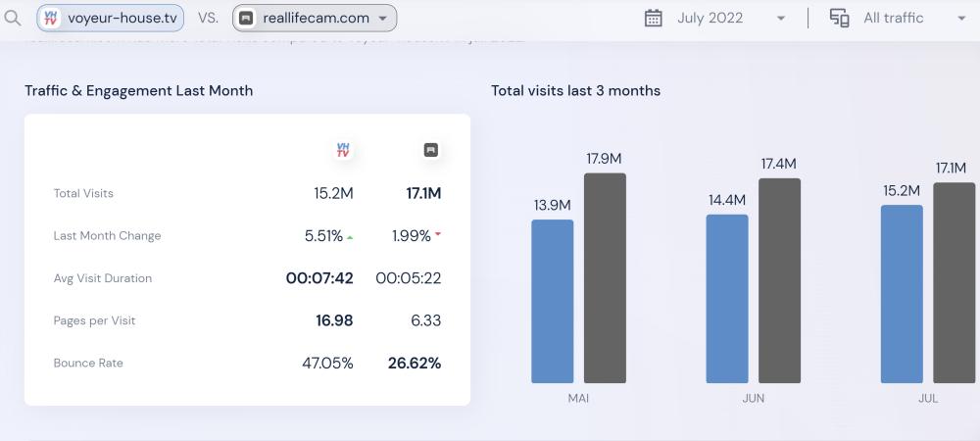The width and height of the screenshot is (980, 441).
Task: Select the voyeur-house.tv site chip
Action: click(x=111, y=18)
